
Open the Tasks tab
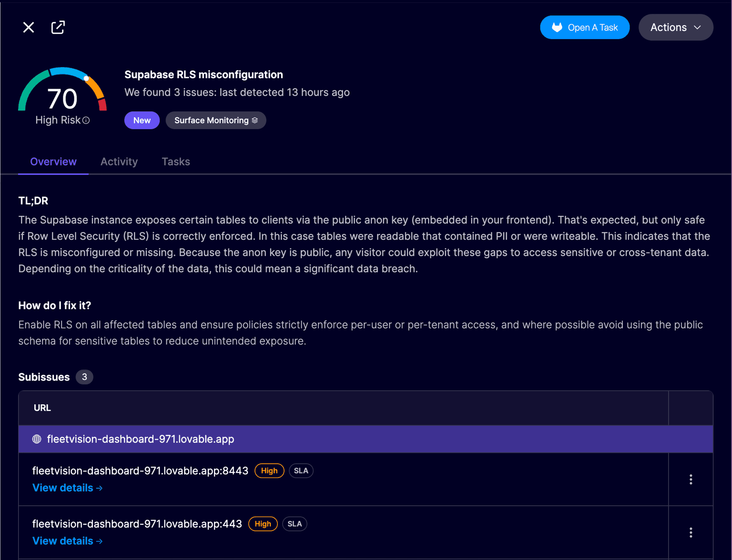click(x=175, y=162)
